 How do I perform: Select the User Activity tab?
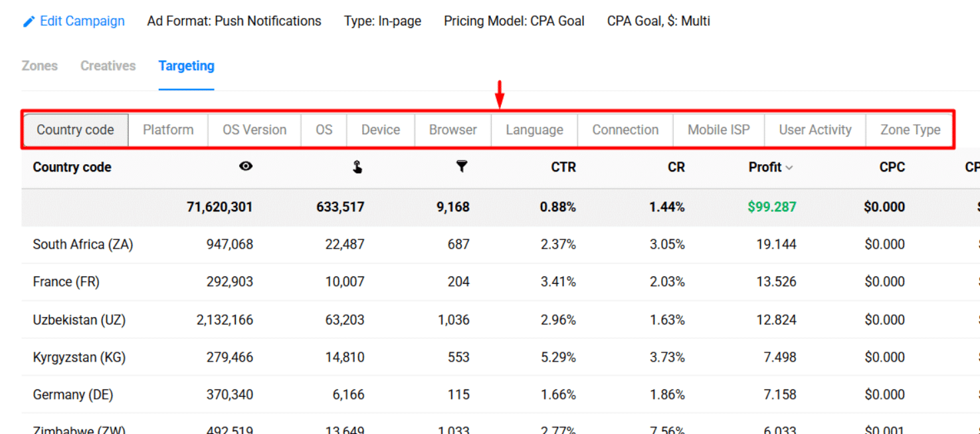coord(815,130)
